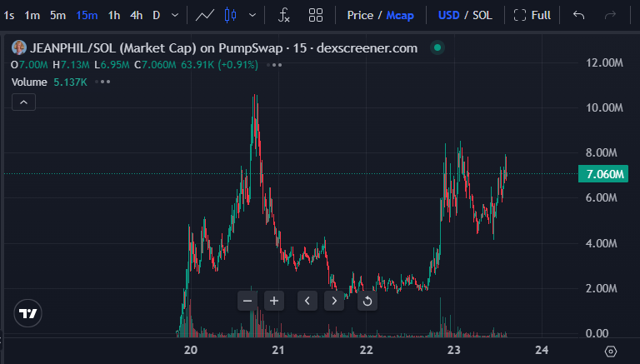Open the chart layout grid icon
This screenshot has height=364, width=640.
point(316,16)
